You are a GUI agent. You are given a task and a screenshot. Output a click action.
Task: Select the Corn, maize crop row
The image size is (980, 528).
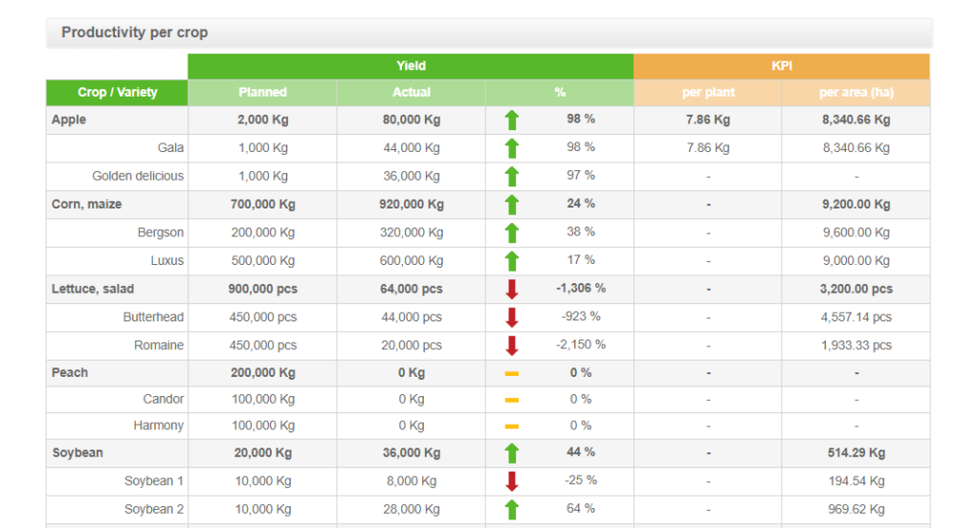(87, 205)
